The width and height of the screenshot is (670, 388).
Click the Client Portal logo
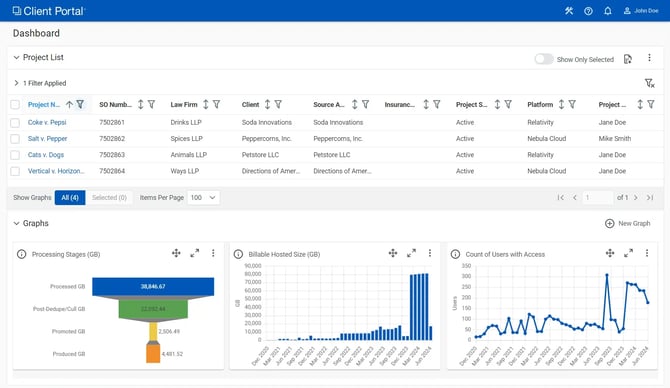tap(49, 11)
